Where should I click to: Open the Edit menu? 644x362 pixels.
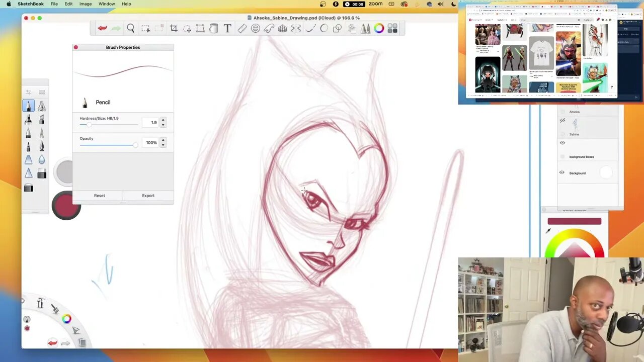[x=68, y=4]
